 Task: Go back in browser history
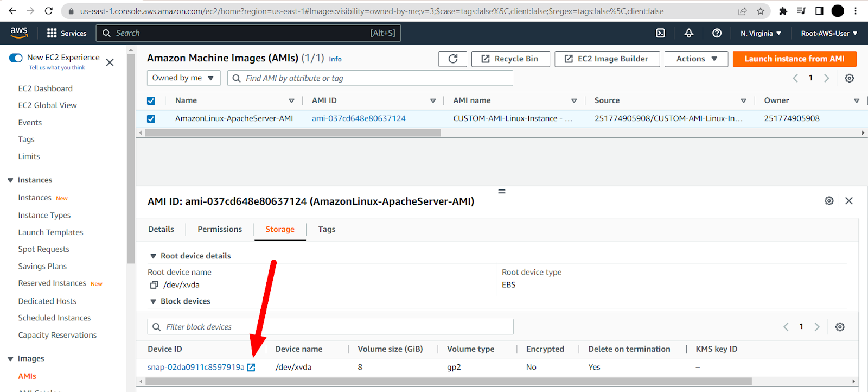click(x=12, y=11)
